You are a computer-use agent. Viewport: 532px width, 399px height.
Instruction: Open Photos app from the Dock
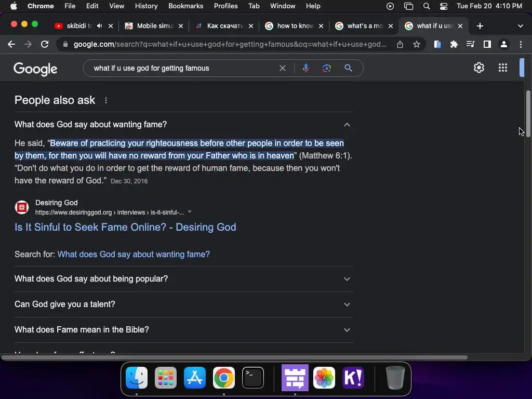tap(324, 378)
